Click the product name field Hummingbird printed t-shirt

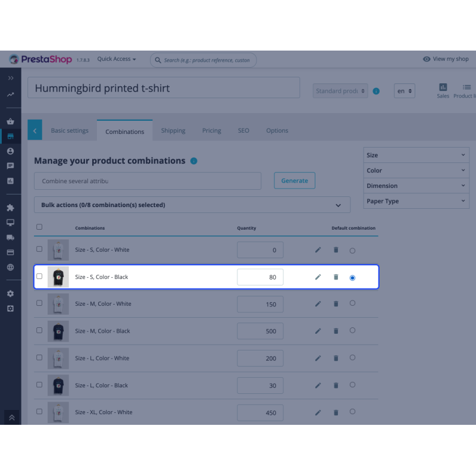point(164,87)
